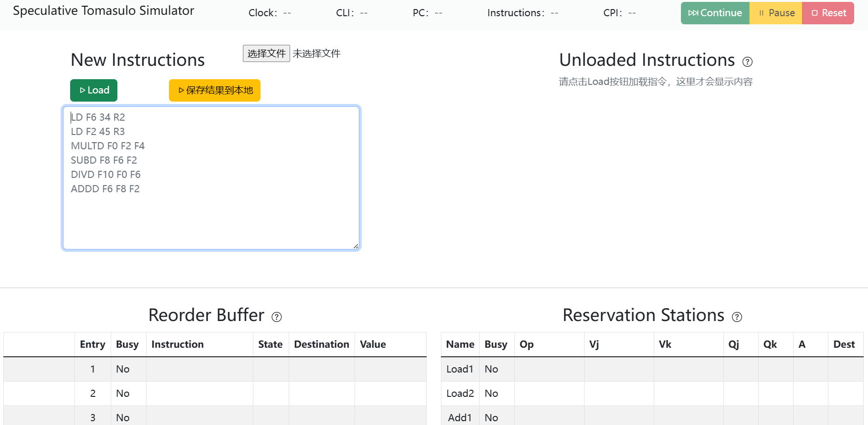The image size is (868, 425).
Task: Click line ADDD F6 F8 F2
Action: [105, 189]
